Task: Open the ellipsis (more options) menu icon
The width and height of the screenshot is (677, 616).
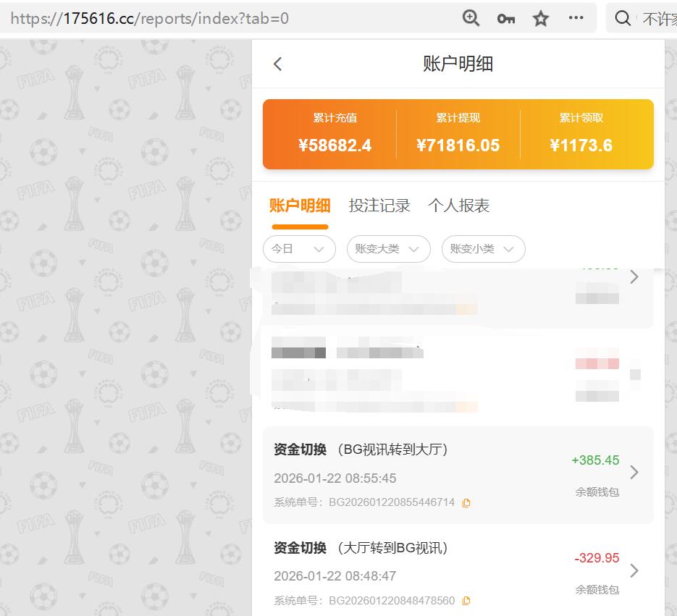Action: click(x=576, y=17)
